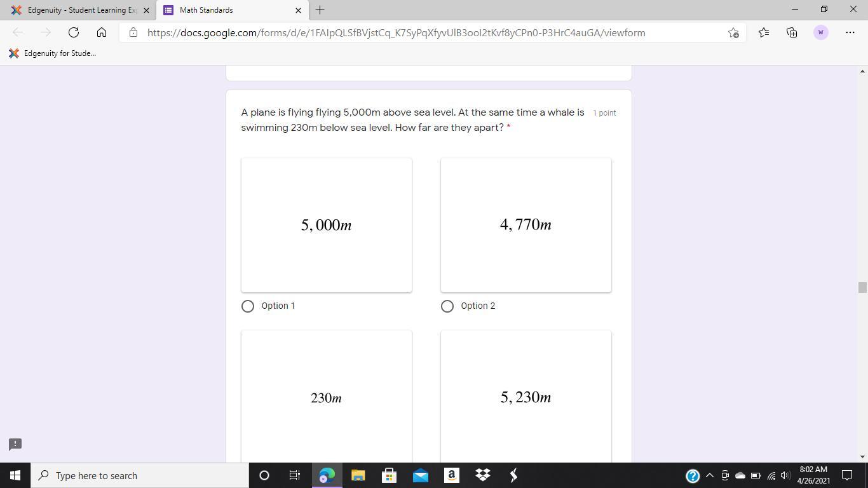The width and height of the screenshot is (868, 488).
Task: Check the battery status icon
Action: 756,475
